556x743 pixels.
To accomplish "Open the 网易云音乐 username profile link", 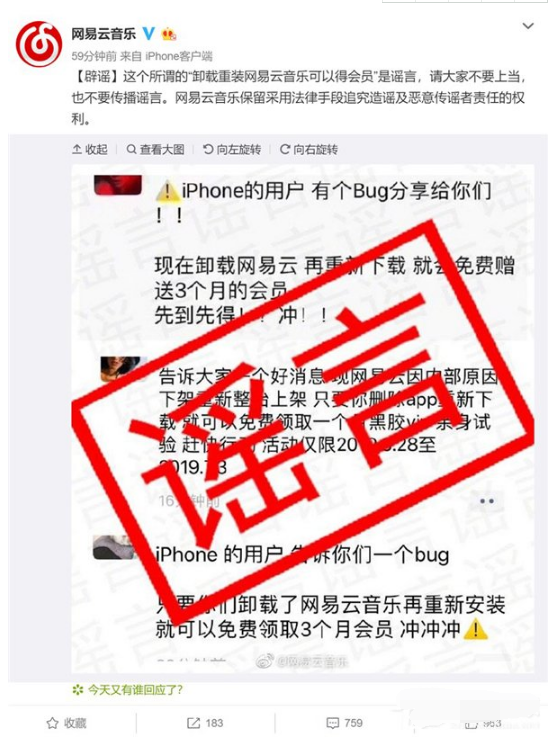I will [x=104, y=34].
